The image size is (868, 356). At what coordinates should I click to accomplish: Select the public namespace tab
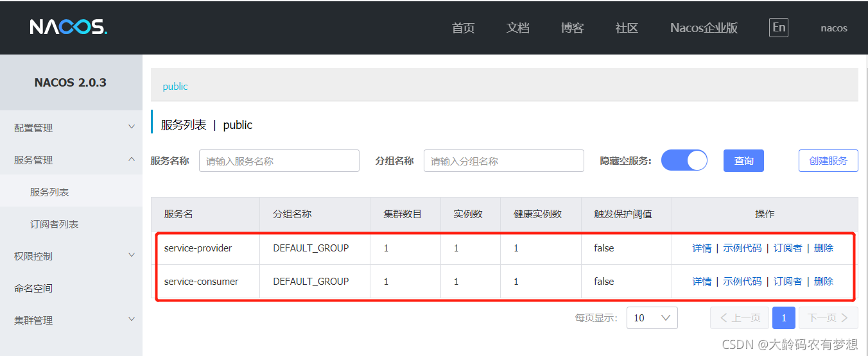(x=175, y=86)
